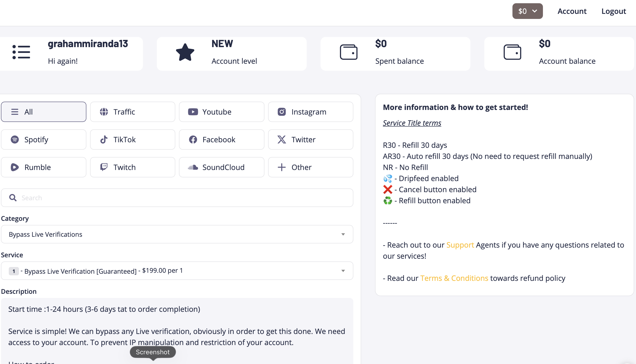Click the Service Title terms heading
The height and width of the screenshot is (364, 636).
[x=412, y=123]
